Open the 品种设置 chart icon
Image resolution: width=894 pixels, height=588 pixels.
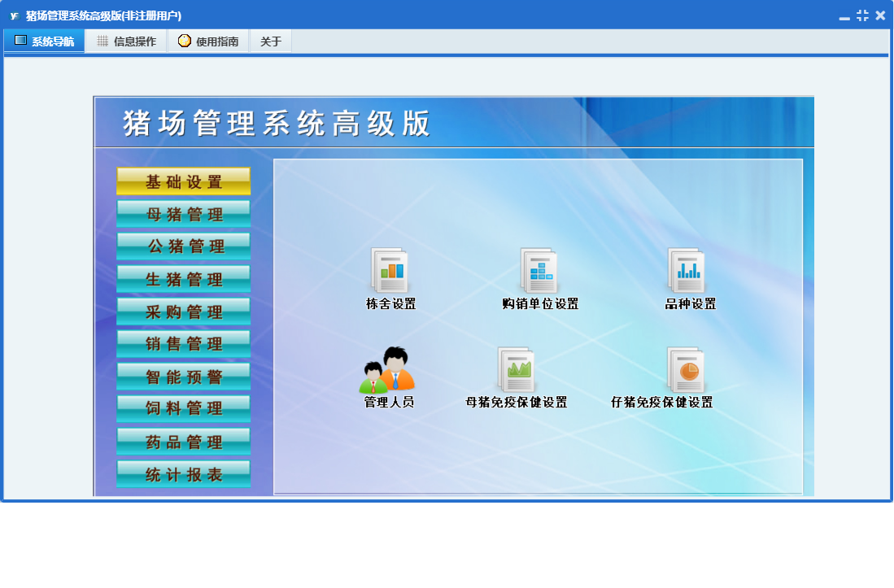(687, 270)
